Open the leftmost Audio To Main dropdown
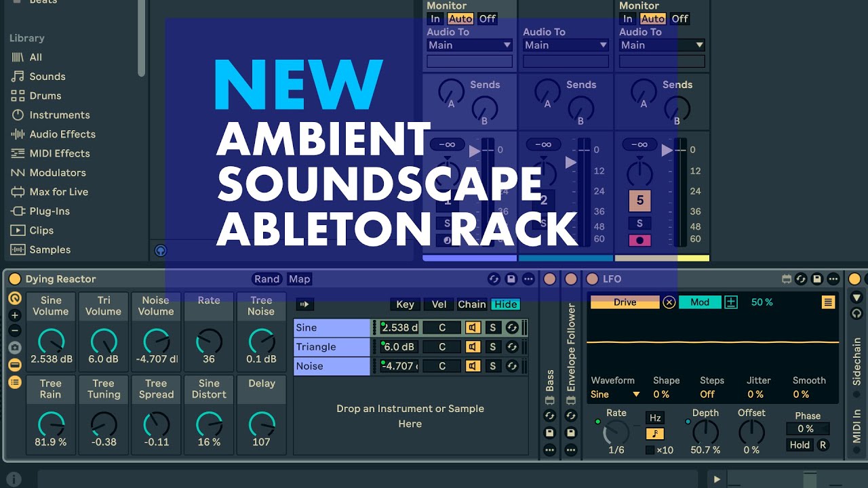This screenshot has height=488, width=868. (469, 45)
